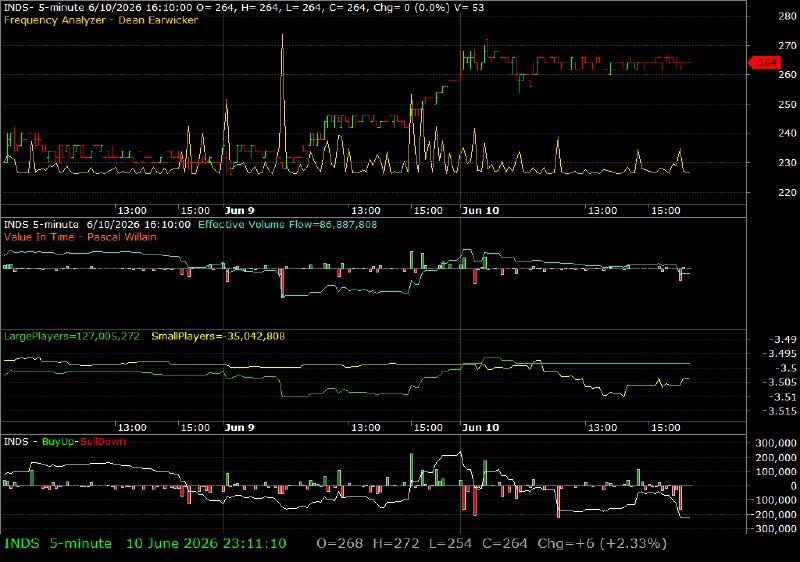
Task: Click the 300,000 volume axis label
Action: pyautogui.click(x=776, y=443)
